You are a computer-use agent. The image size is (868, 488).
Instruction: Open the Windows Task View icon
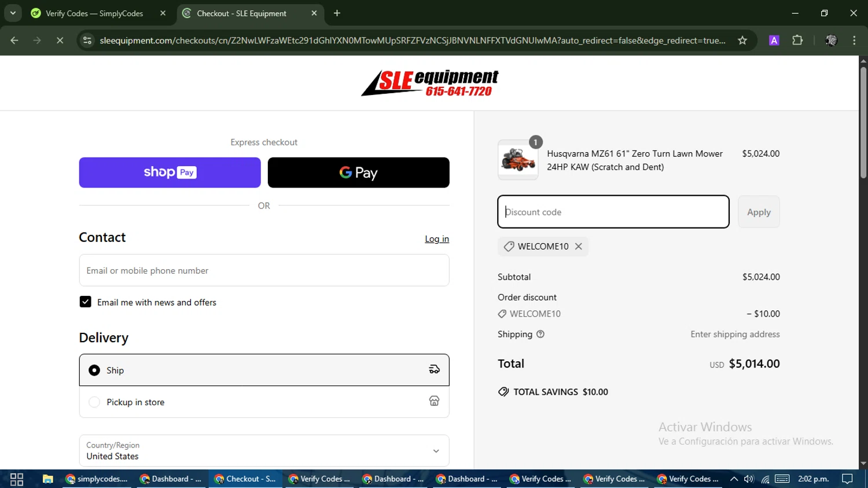(x=17, y=479)
